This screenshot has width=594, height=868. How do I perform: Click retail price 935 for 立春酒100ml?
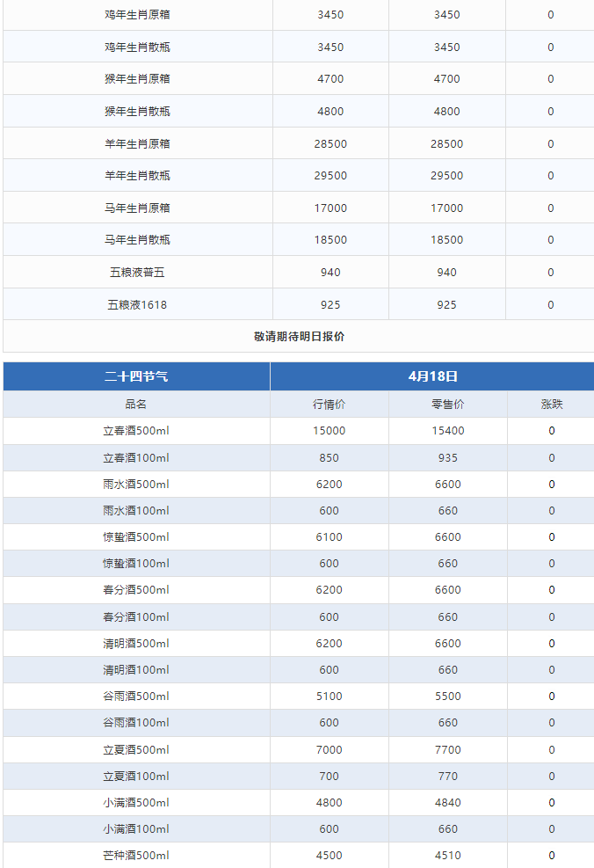[448, 458]
